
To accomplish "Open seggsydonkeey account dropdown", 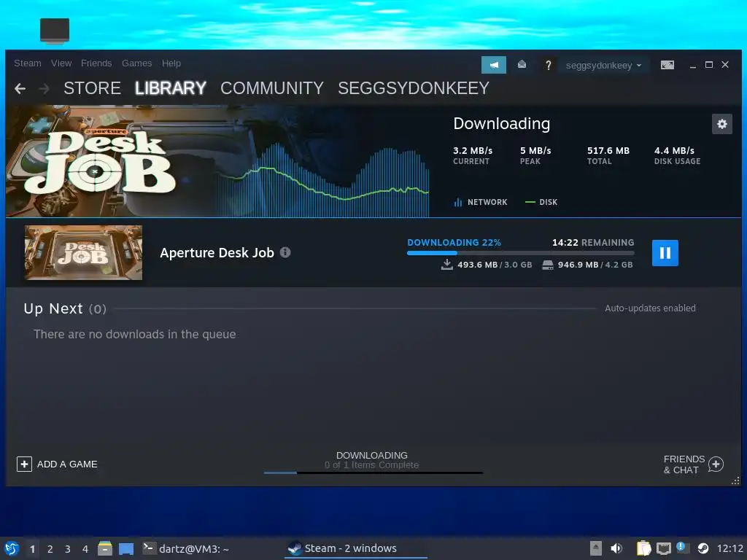I will tap(603, 65).
